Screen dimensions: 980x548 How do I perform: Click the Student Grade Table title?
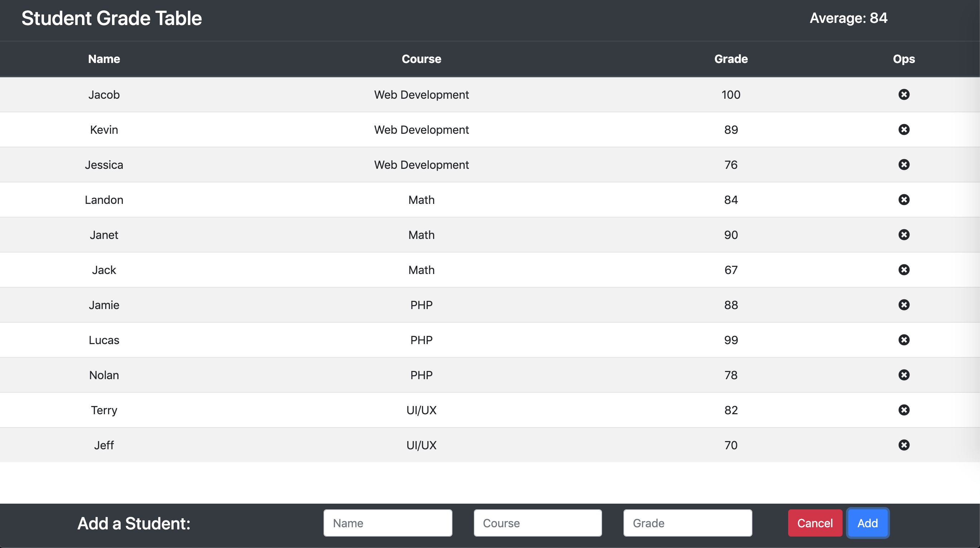click(111, 18)
